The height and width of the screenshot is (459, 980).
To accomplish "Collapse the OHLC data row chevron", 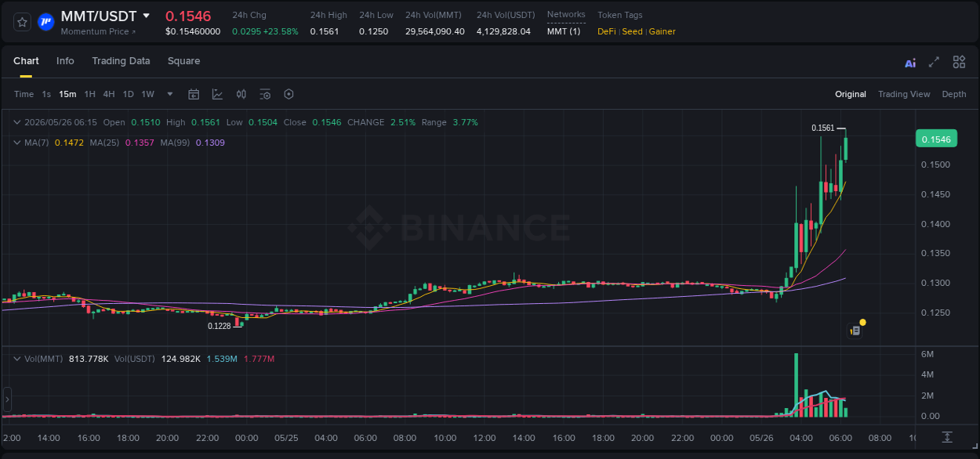I will pos(17,122).
